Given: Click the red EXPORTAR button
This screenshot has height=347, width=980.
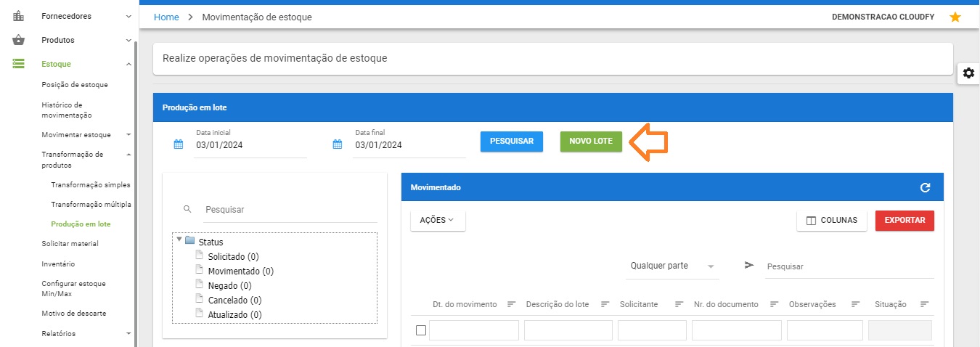Looking at the screenshot, I should (905, 220).
